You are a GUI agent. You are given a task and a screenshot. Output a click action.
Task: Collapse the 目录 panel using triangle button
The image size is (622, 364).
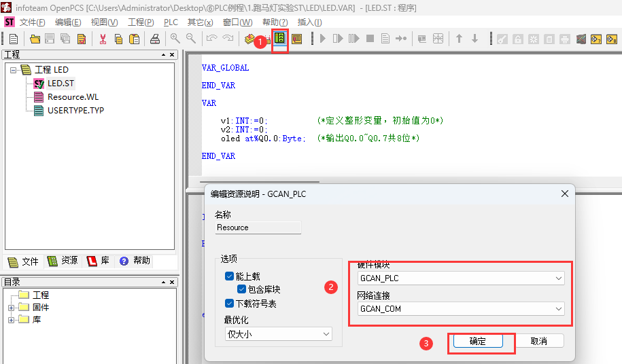(163, 282)
